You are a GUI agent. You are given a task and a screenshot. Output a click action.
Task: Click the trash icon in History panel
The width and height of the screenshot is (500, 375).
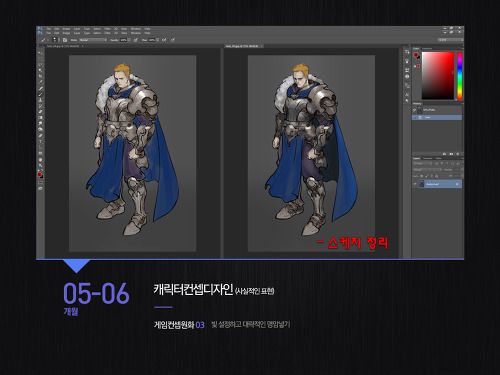click(x=457, y=154)
